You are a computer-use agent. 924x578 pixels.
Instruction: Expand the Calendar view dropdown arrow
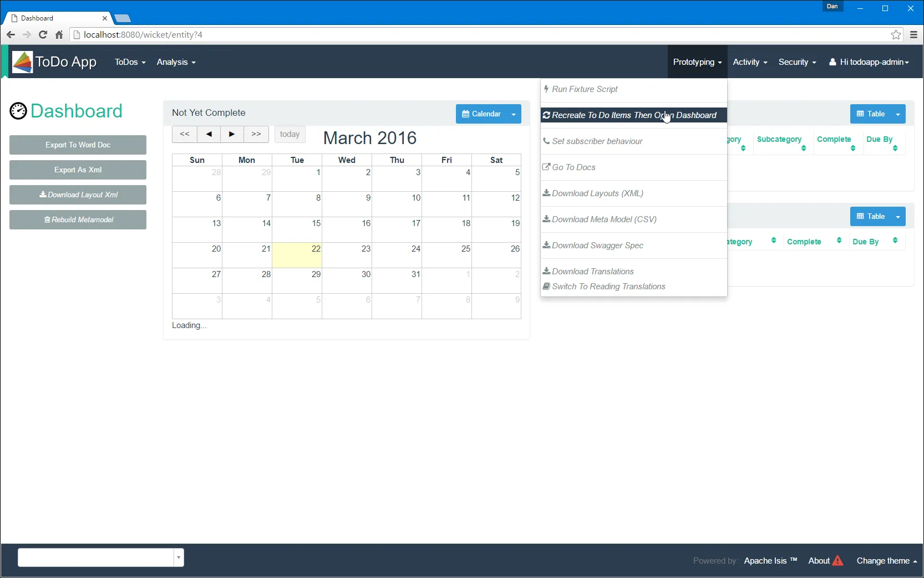click(x=514, y=114)
